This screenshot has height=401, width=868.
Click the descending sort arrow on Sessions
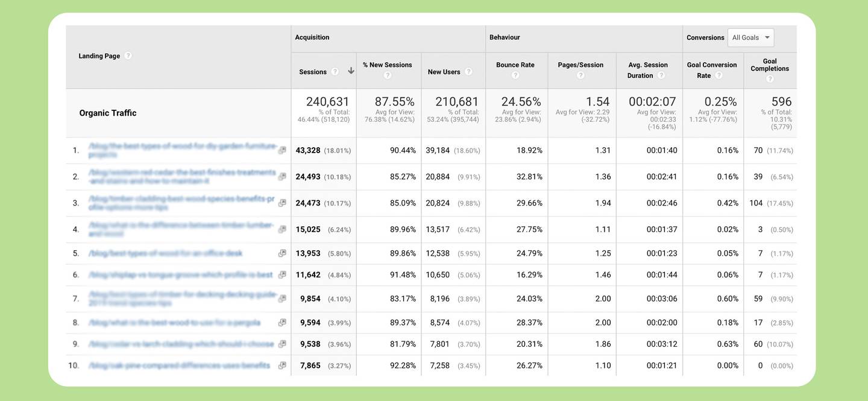click(351, 69)
